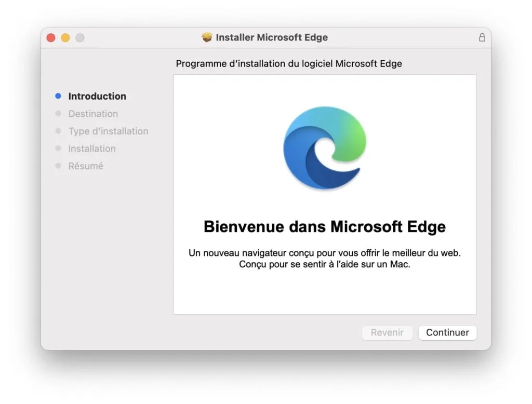
Task: Click the gray bullet next to Destination
Action: (58, 114)
